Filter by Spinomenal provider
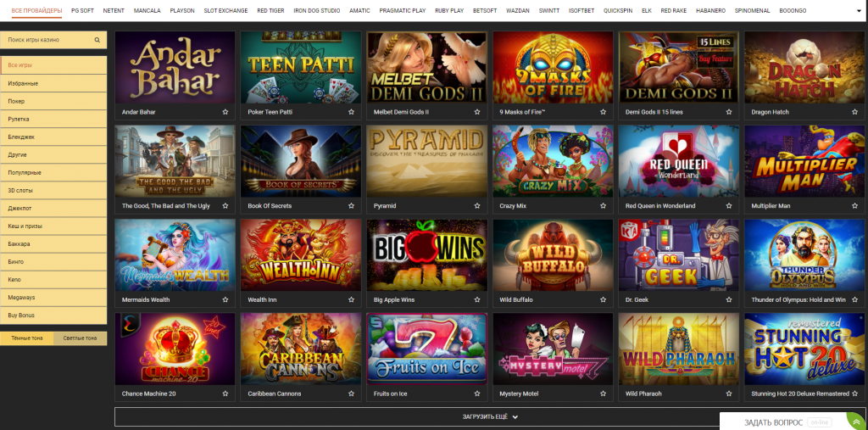 click(753, 10)
